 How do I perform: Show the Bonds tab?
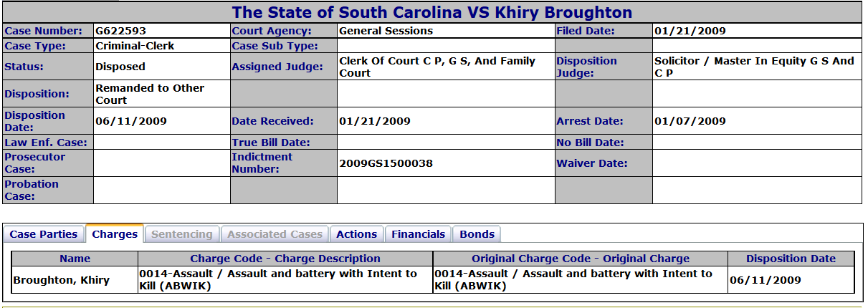477,234
